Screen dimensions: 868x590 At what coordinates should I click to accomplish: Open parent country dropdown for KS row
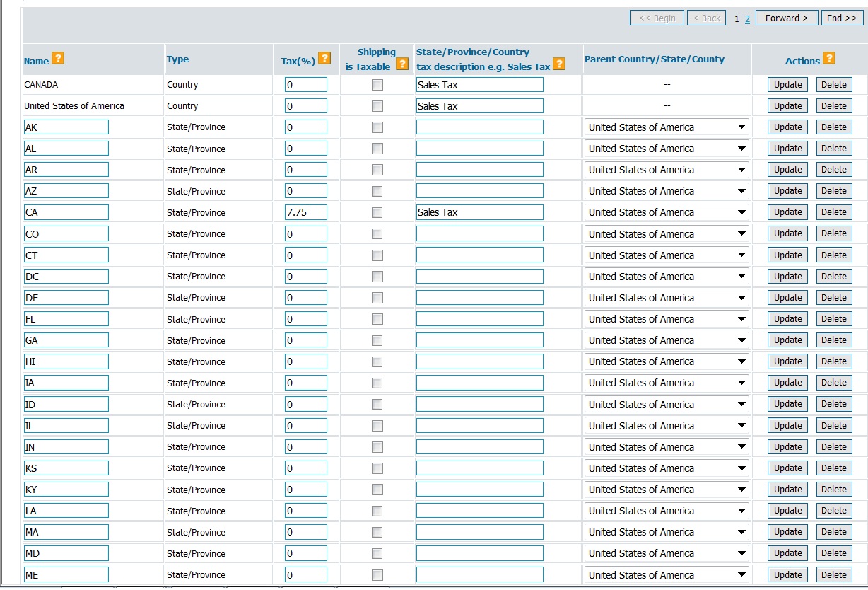click(667, 468)
